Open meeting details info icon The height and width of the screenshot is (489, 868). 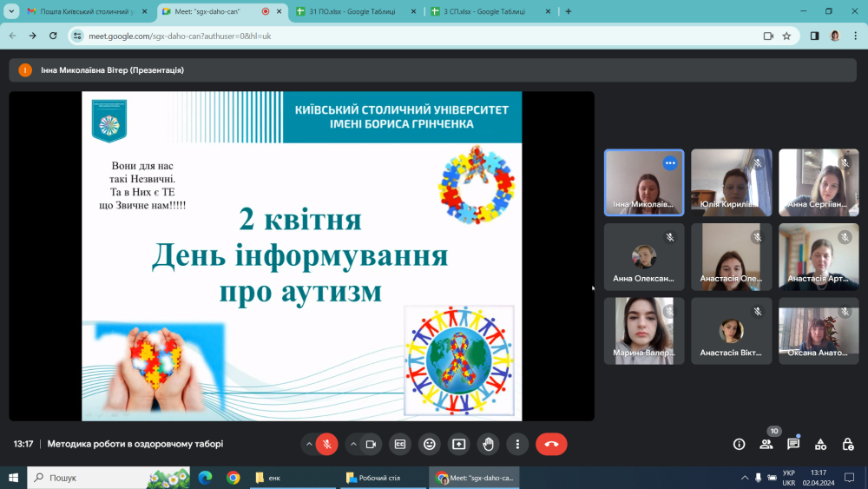(739, 444)
